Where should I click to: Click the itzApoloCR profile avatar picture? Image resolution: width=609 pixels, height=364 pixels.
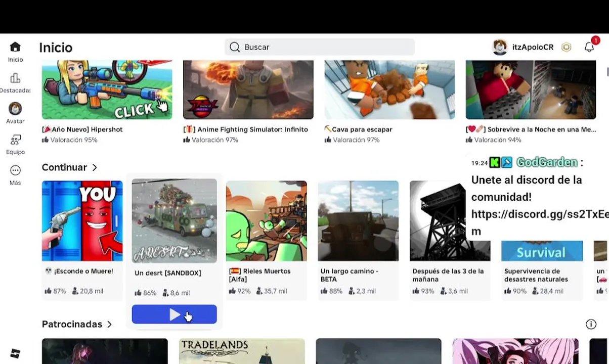pyautogui.click(x=500, y=47)
